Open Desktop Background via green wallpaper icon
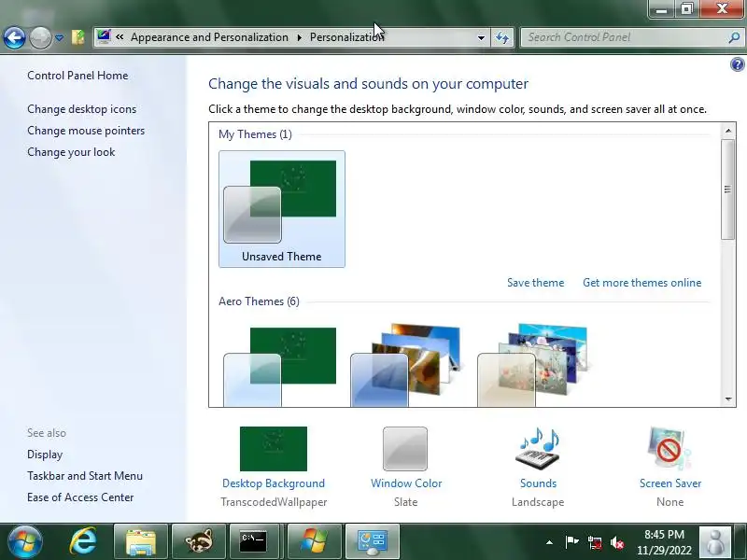 [274, 449]
